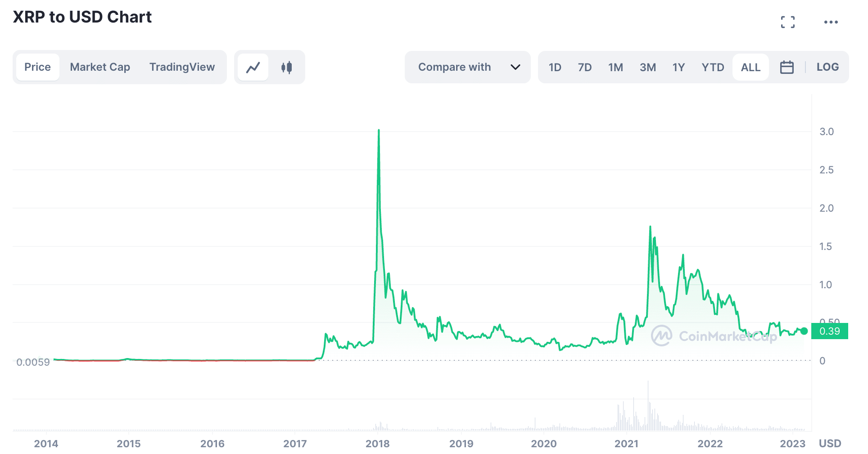Switch to line chart view icon

pyautogui.click(x=253, y=67)
